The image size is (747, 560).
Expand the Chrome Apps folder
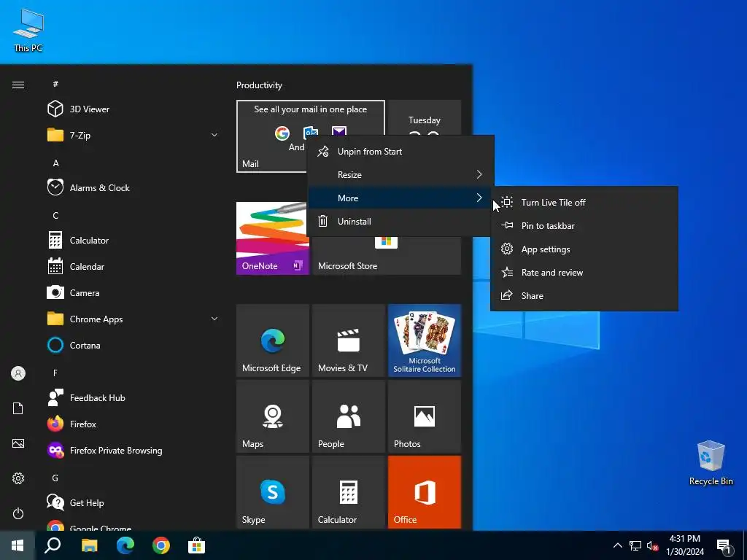133,319
